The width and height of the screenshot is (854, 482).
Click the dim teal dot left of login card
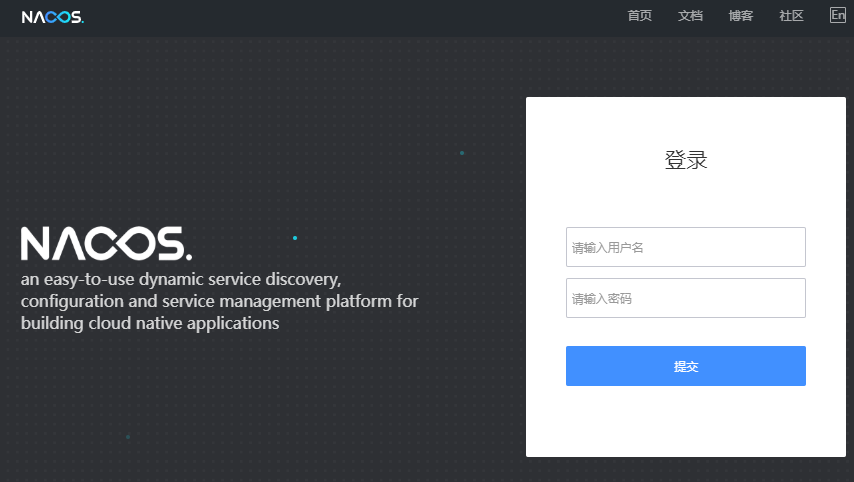[x=461, y=153]
